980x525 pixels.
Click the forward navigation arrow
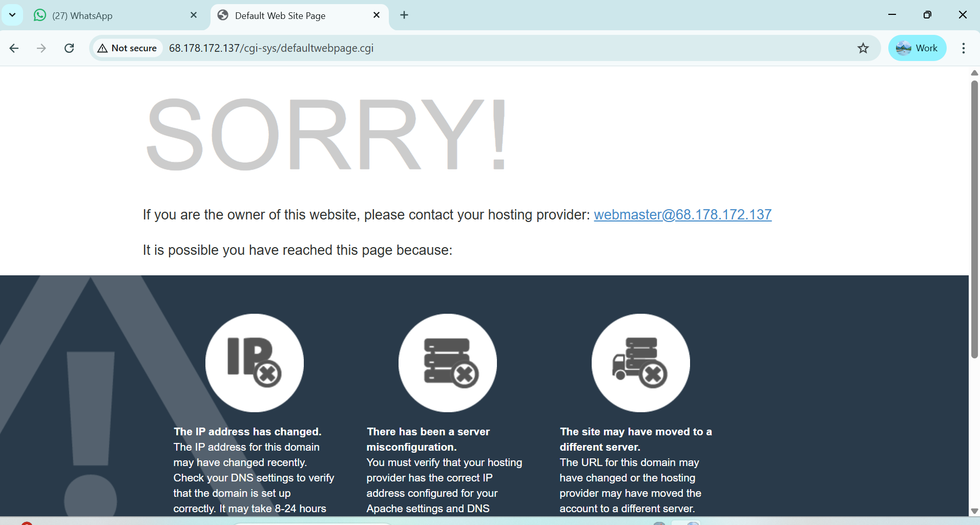click(x=41, y=48)
